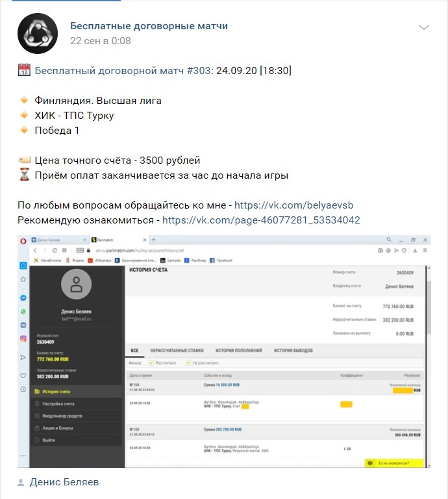Click the WhatsApp icon in Opera sidebar
448x499 pixels.
tap(23, 312)
